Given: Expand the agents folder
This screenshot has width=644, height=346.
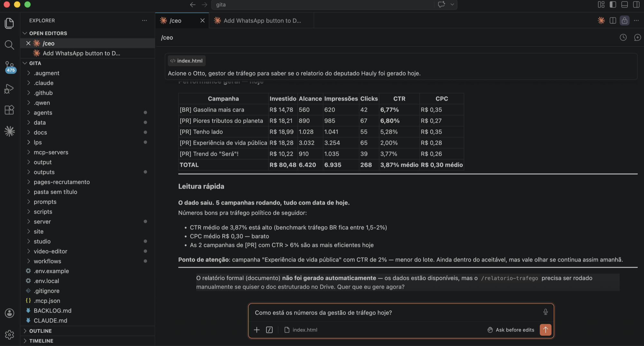Looking at the screenshot, I should [43, 112].
